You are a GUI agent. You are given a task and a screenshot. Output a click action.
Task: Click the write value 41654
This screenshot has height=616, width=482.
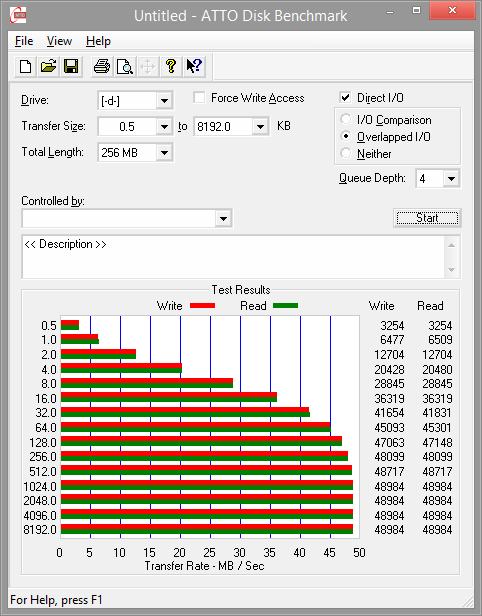[x=389, y=412]
